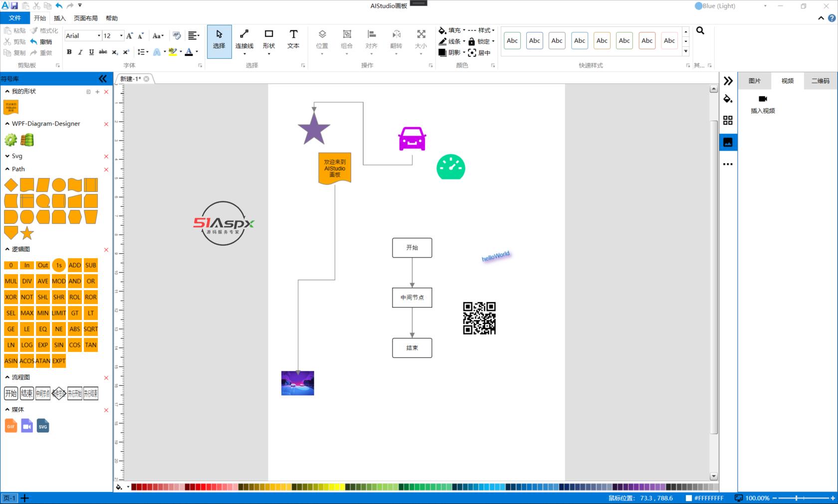This screenshot has width=838, height=504.
Task: Toggle italic text formatting
Action: pos(80,52)
